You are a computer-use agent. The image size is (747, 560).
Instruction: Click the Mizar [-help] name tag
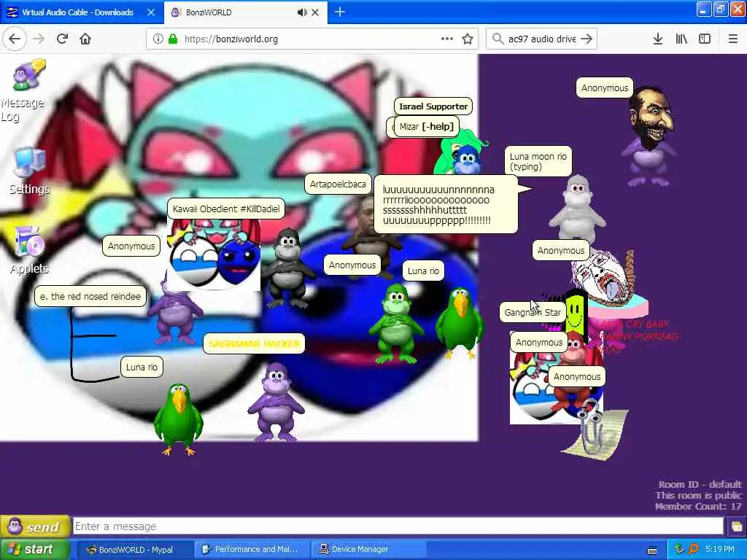coord(426,127)
